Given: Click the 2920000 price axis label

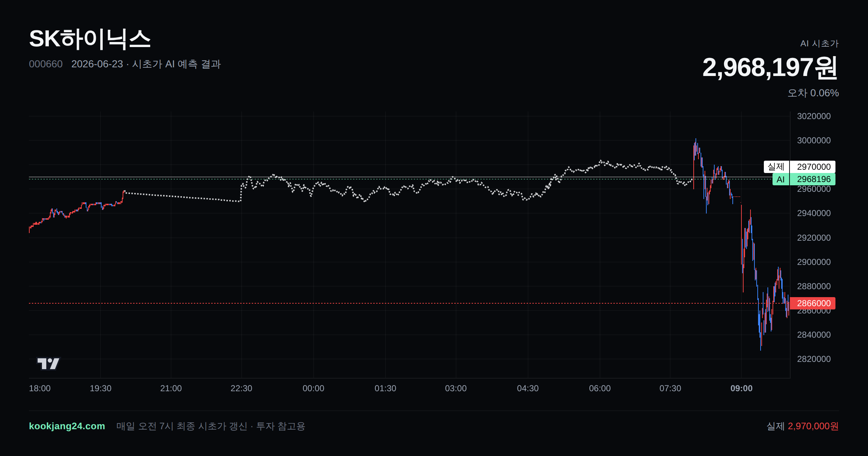Looking at the screenshot, I should pos(814,238).
